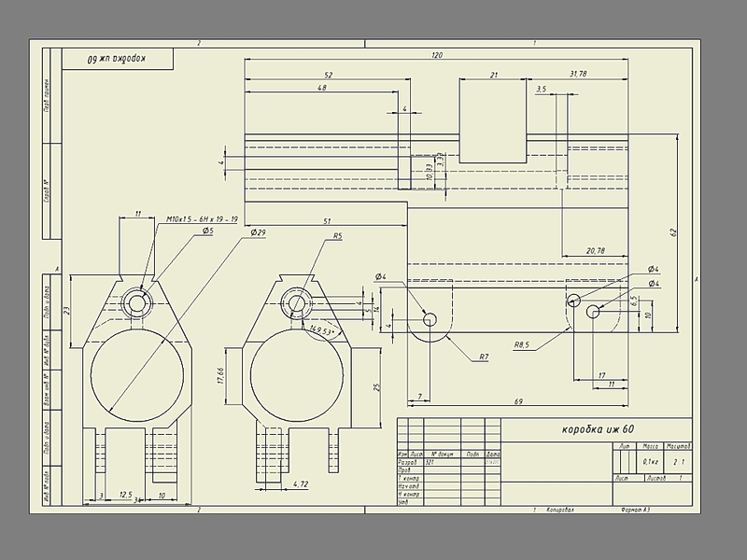747x560 pixels.
Task: Click the mass value 0,1кг
Action: [x=650, y=461]
